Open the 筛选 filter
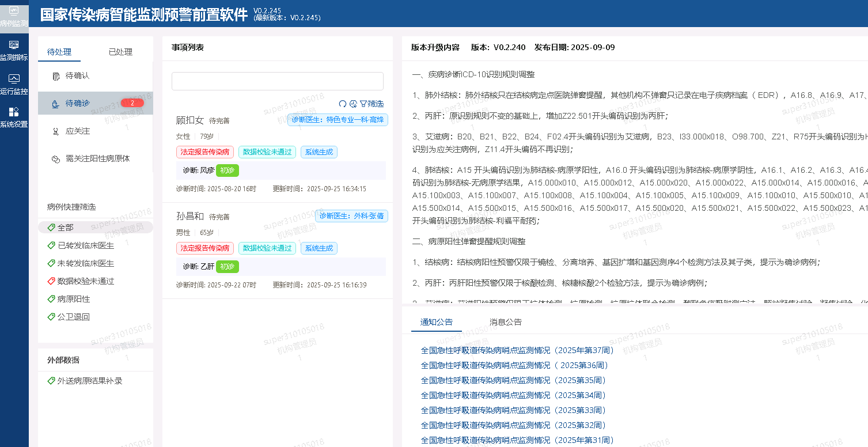 pyautogui.click(x=372, y=104)
